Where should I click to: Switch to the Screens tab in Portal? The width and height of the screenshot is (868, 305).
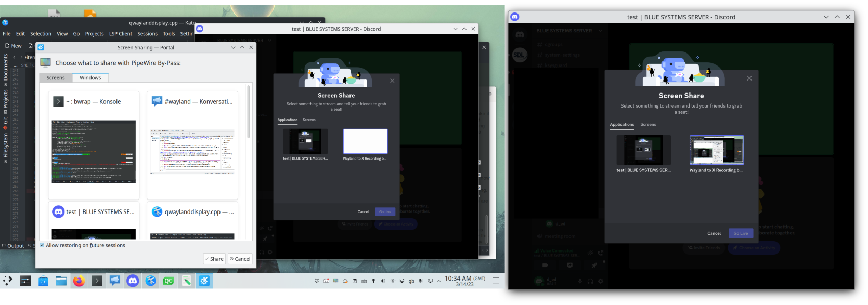click(56, 78)
